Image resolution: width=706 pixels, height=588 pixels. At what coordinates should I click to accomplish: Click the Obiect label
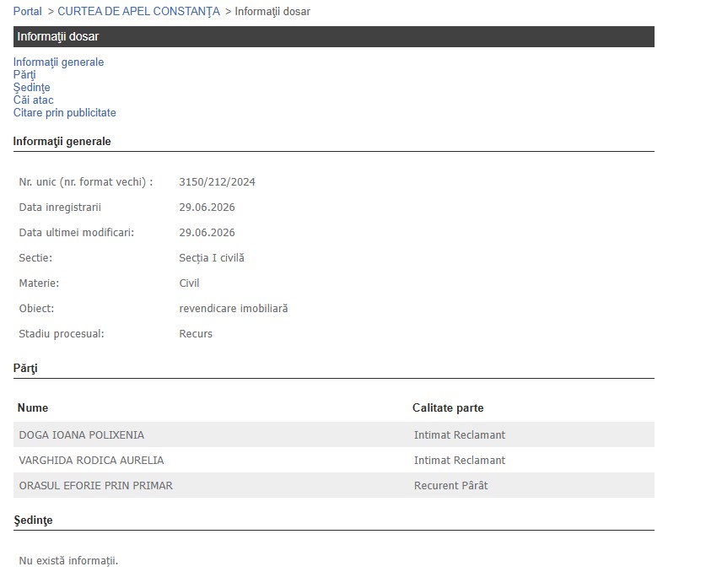36,309
